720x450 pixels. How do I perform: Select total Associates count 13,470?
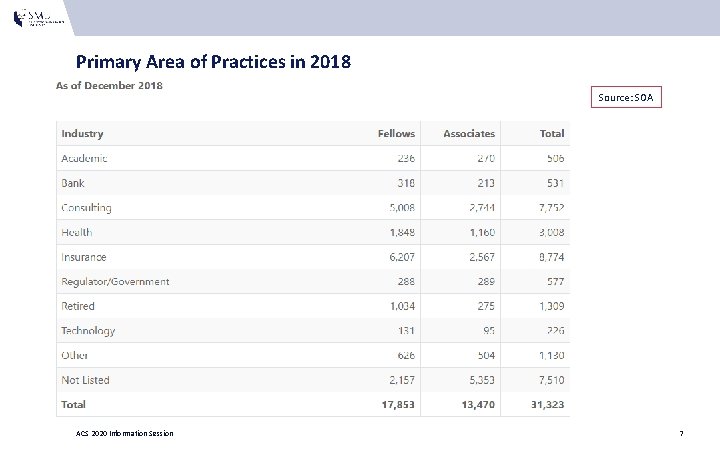478,405
